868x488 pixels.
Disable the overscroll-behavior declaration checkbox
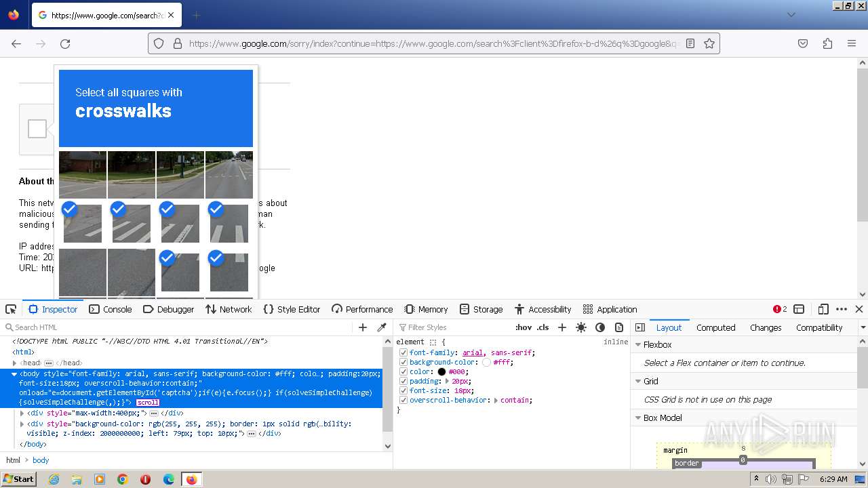(403, 400)
